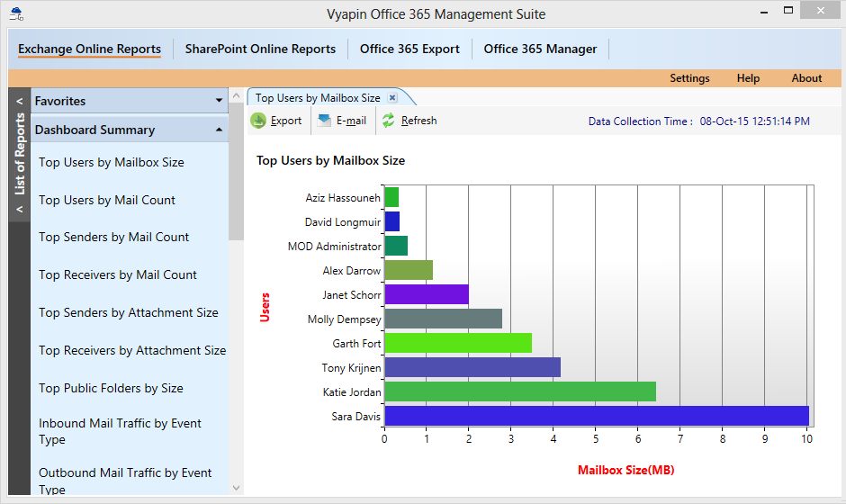The image size is (846, 504).
Task: Click the Export icon in toolbar
Action: coord(258,121)
